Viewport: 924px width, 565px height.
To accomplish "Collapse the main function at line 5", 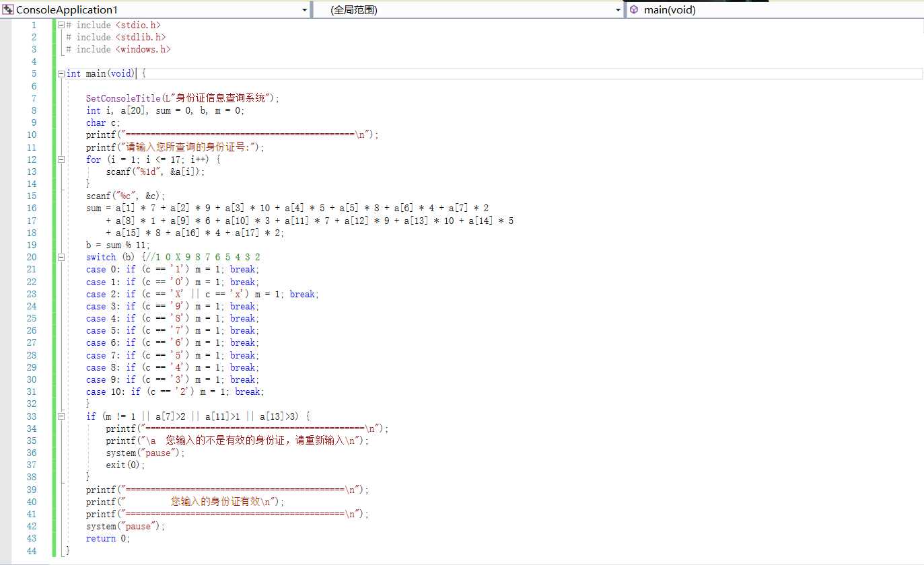I will [x=61, y=74].
